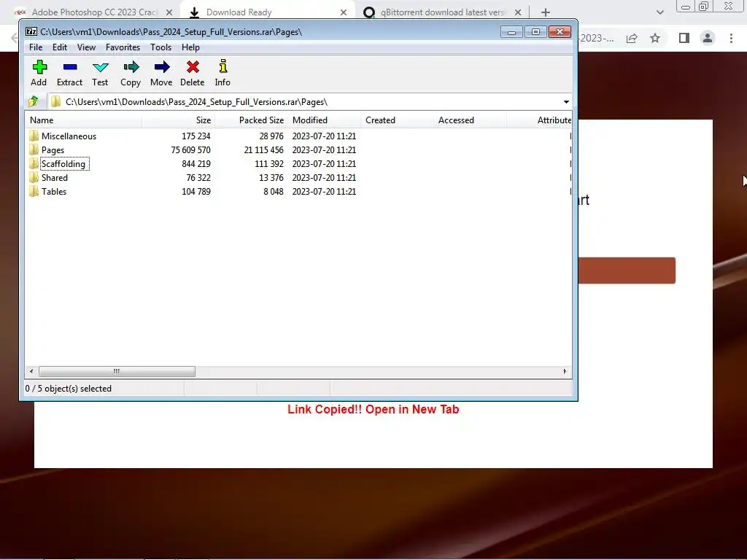Click the scrollbar right arrow

[x=565, y=371]
